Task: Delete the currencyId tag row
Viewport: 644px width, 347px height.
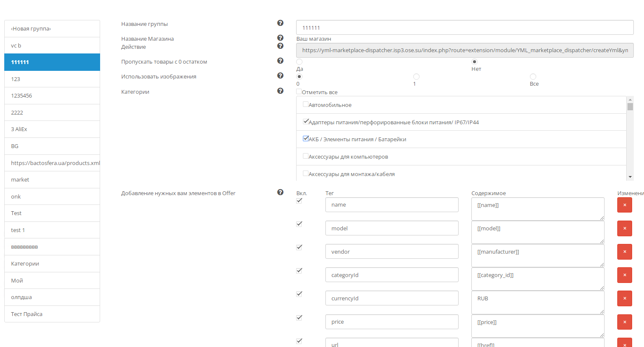Action: (x=624, y=298)
